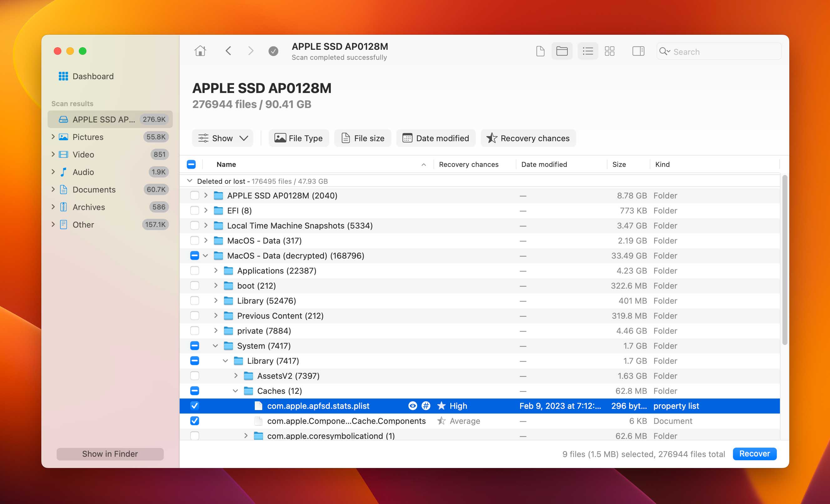Select Documents in the sidebar

[x=93, y=189]
